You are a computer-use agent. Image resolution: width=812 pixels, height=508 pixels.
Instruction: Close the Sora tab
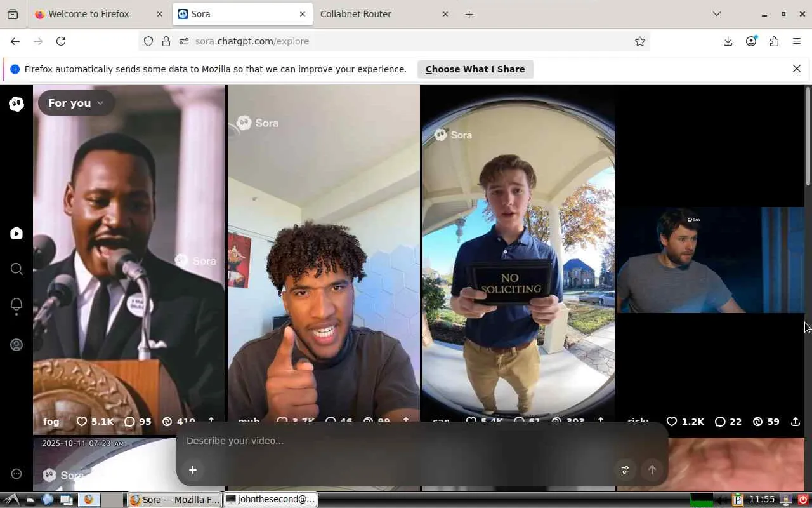303,14
